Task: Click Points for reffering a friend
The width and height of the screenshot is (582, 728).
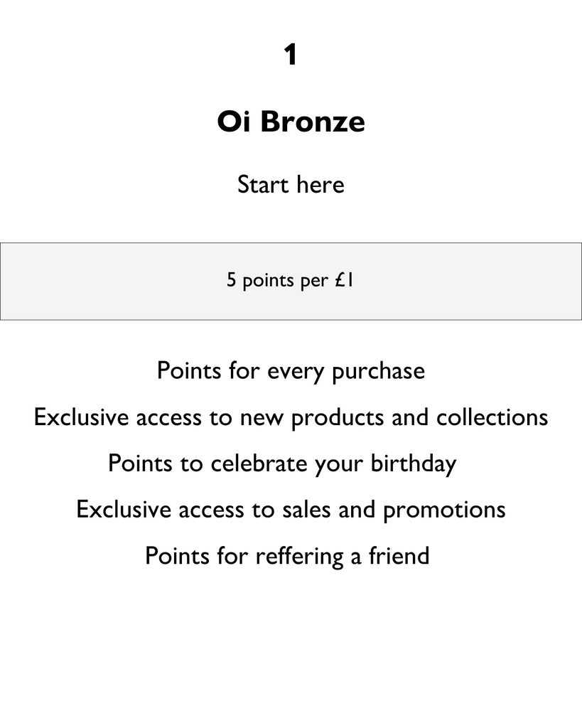Action: tap(287, 556)
